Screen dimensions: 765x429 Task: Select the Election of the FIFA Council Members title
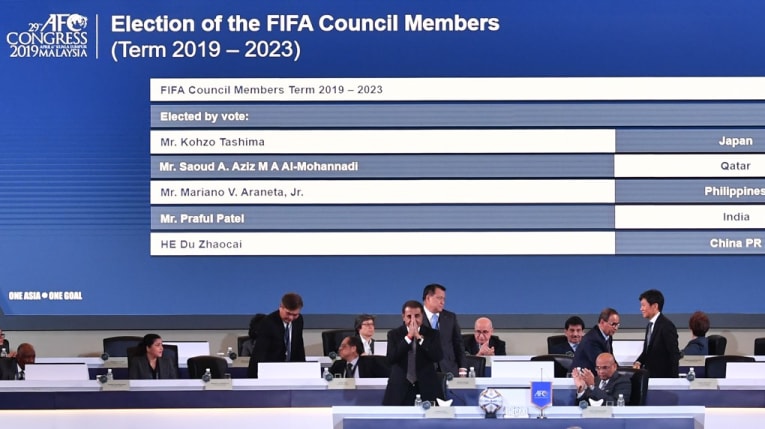click(x=305, y=23)
